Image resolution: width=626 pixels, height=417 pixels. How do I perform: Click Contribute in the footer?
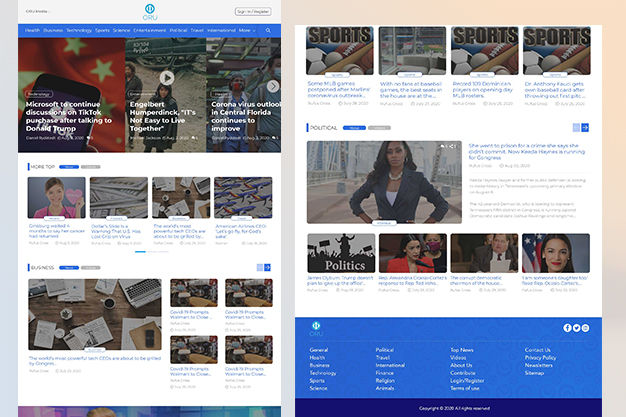click(463, 373)
